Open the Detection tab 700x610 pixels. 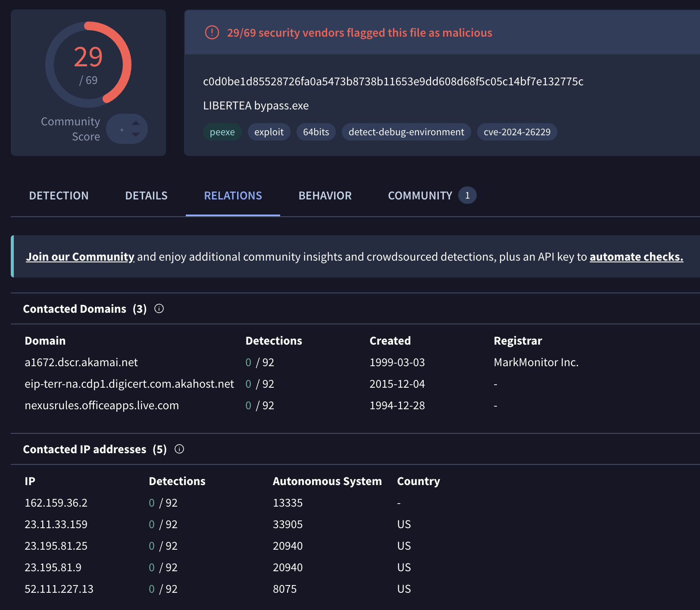point(59,196)
